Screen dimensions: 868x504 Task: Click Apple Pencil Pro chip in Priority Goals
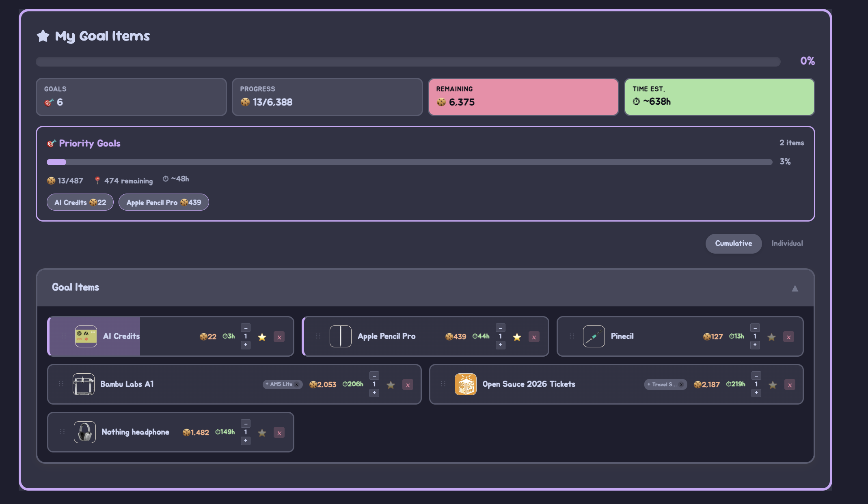pyautogui.click(x=164, y=202)
